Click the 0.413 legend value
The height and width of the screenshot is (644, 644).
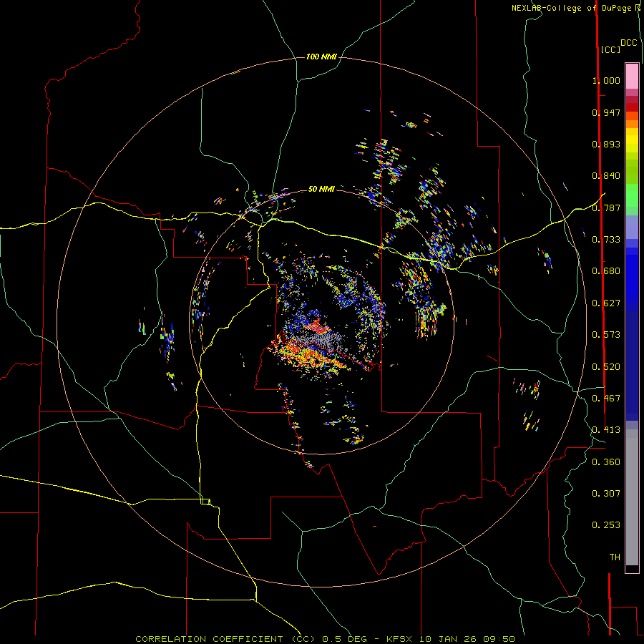pyautogui.click(x=606, y=430)
